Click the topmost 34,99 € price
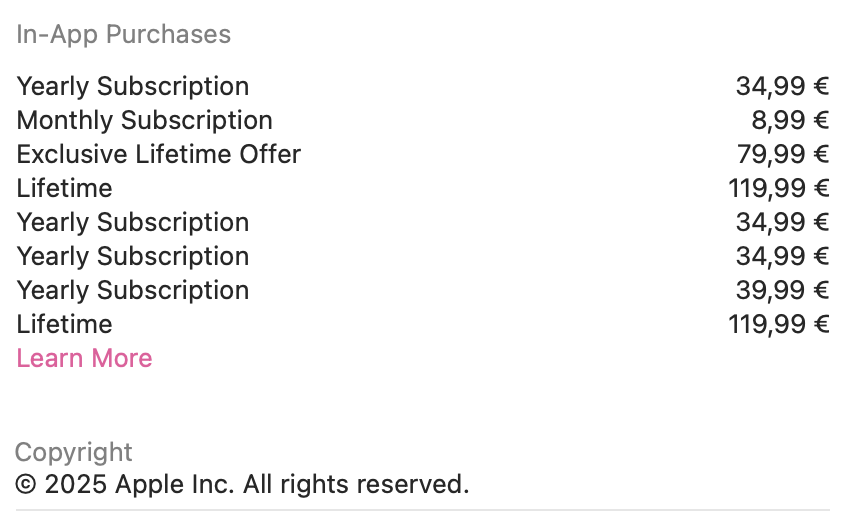The width and height of the screenshot is (868, 516). click(782, 86)
